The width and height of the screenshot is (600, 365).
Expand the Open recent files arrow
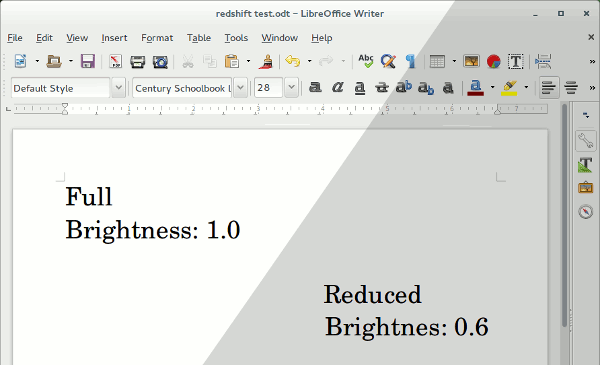click(71, 61)
